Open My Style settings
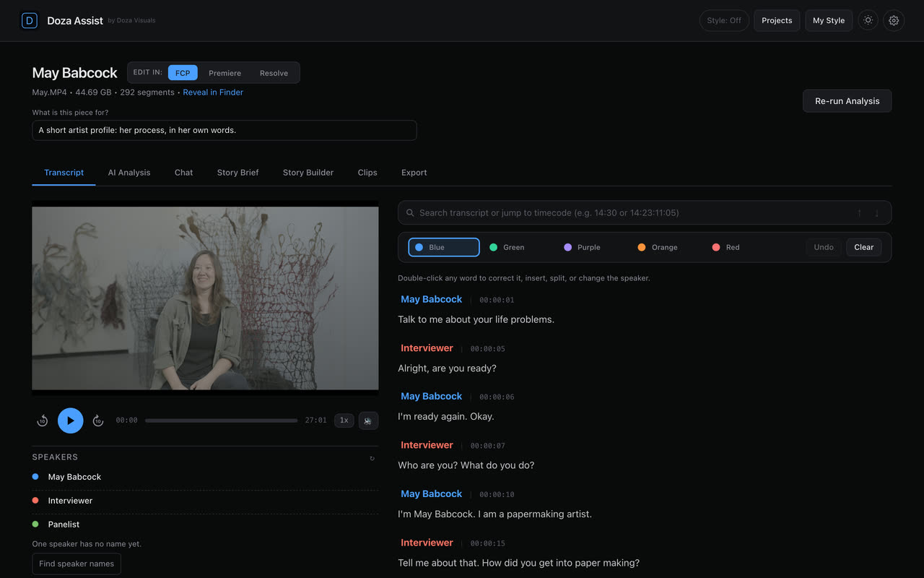Viewport: 924px width, 578px height. coord(829,20)
